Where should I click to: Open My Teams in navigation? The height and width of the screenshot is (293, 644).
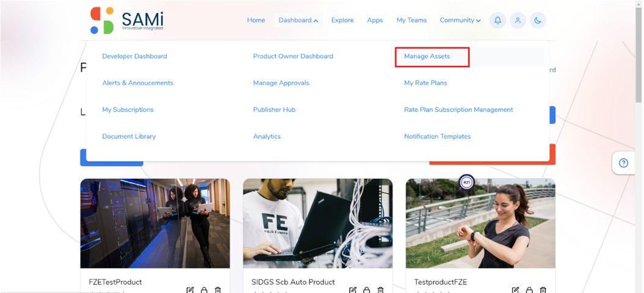point(411,20)
